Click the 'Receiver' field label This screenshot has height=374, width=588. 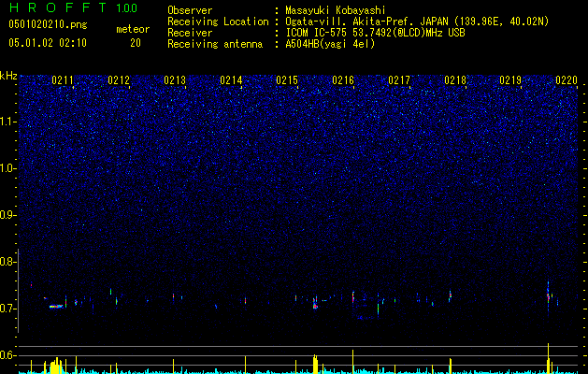[190, 33]
